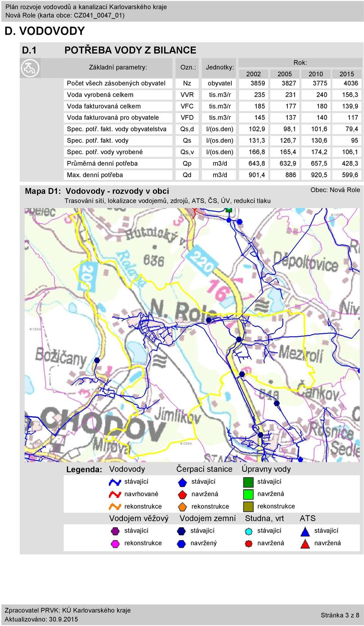Viewport: 364px width, 626px height.
Task: Click the bright green navržená Úpravny vody square
Action: pos(248,494)
